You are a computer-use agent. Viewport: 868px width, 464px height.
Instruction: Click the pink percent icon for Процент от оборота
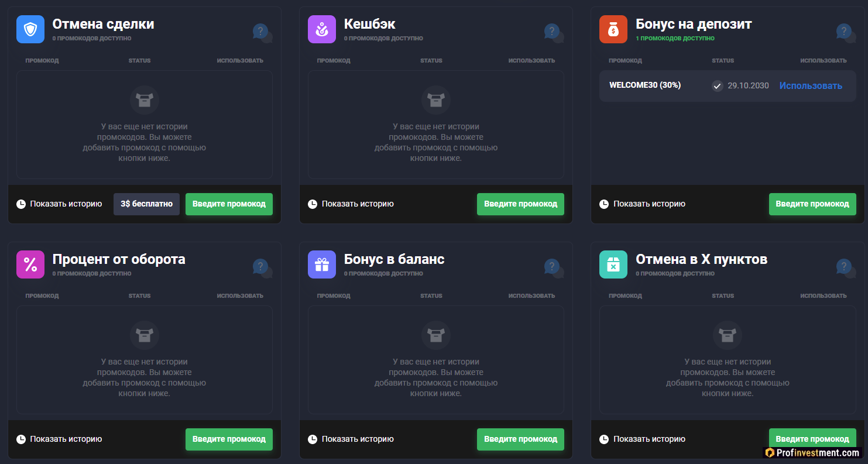[x=30, y=264]
